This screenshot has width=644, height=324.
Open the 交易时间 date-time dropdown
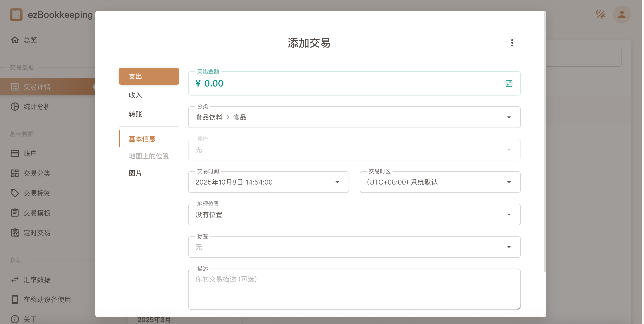(268, 182)
